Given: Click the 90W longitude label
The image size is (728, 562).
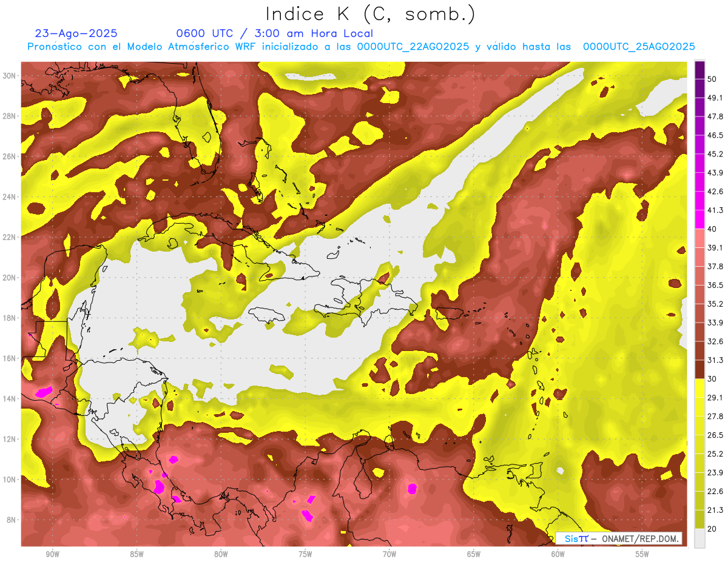Looking at the screenshot, I should pos(52,555).
